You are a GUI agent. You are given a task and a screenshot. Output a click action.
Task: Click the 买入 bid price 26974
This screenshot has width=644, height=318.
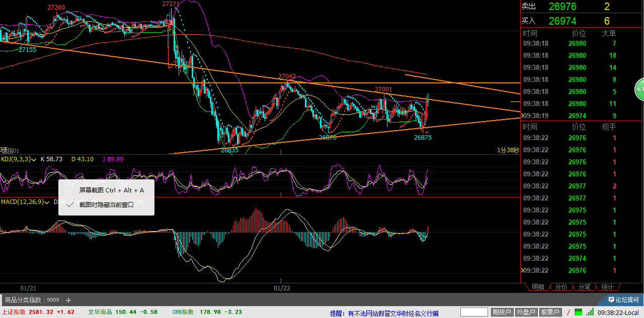pos(562,21)
